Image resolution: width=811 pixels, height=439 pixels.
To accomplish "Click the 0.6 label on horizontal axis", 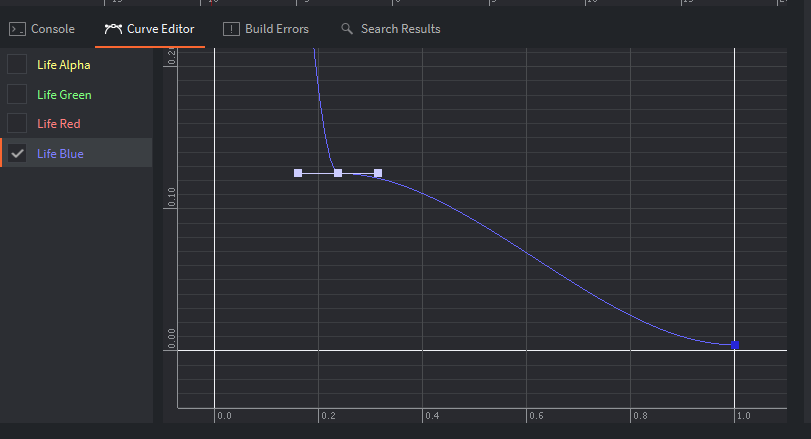I will (536, 416).
